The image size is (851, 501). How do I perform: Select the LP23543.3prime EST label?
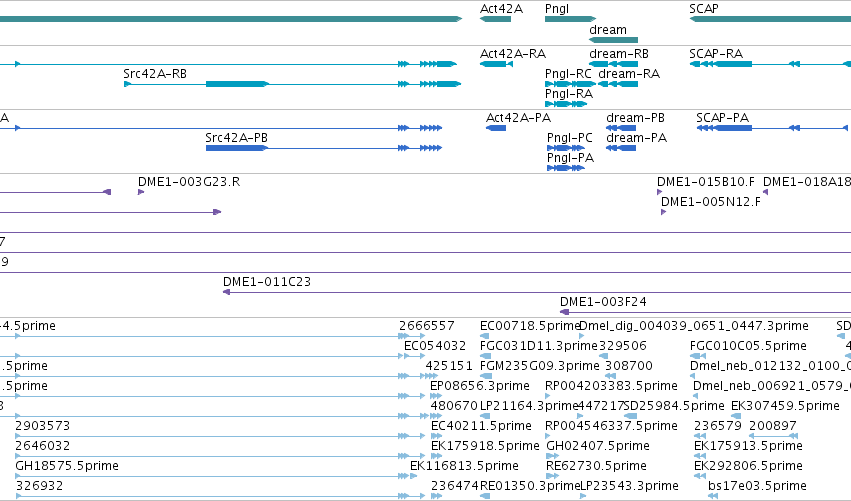630,486
